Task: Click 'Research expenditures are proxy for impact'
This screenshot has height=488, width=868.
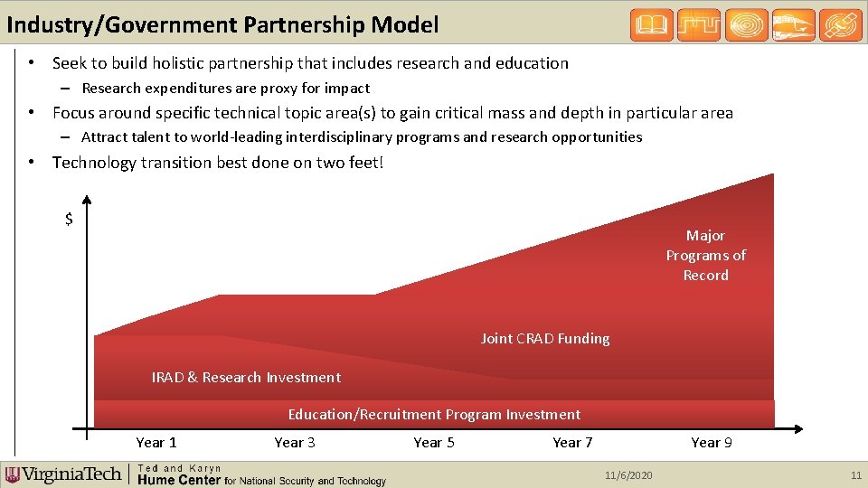Action: (x=226, y=88)
